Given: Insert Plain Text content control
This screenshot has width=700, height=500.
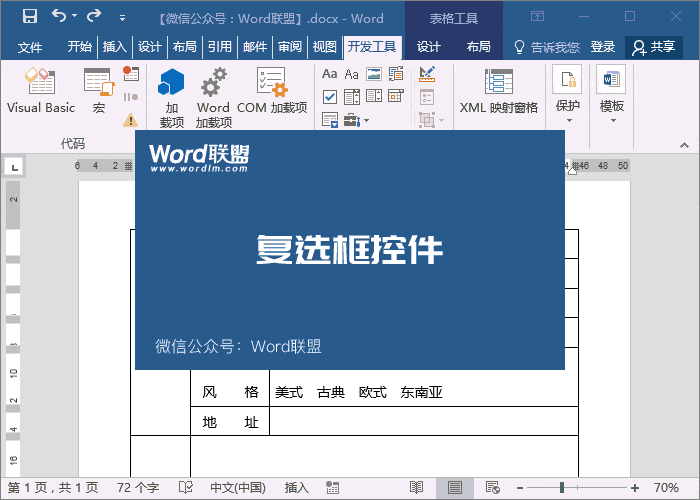Looking at the screenshot, I should pos(351,74).
